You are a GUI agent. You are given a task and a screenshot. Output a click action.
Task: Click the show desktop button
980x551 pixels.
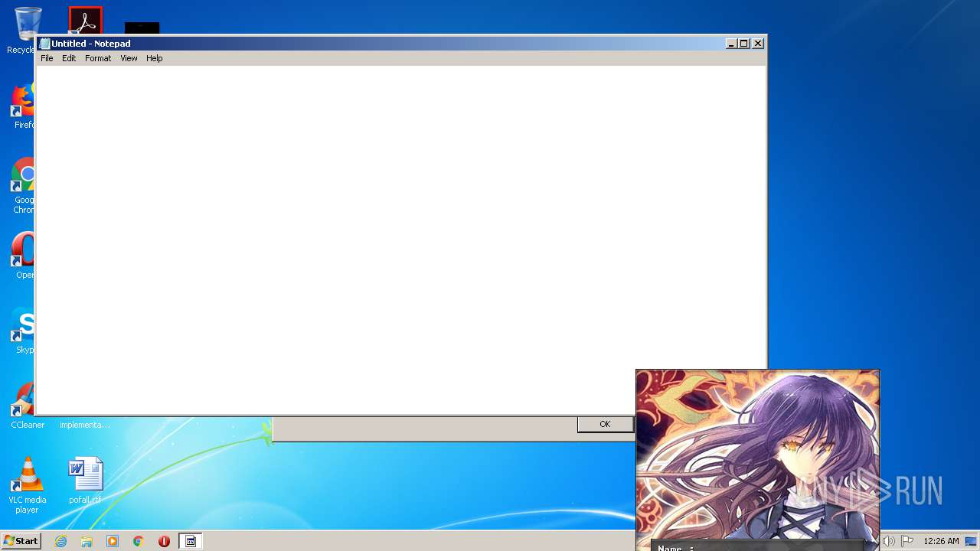click(971, 541)
